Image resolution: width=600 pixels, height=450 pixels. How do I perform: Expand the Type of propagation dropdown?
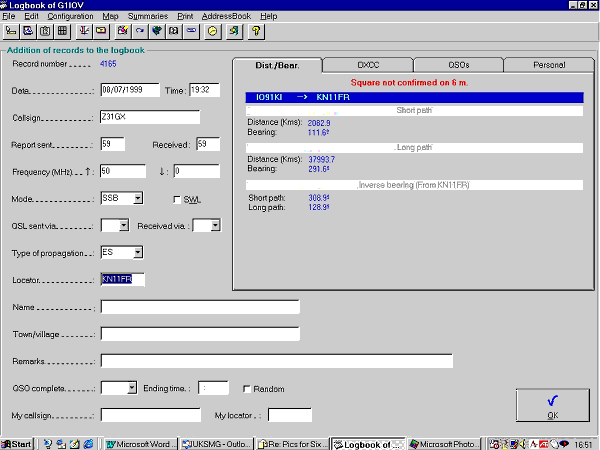[x=138, y=252]
